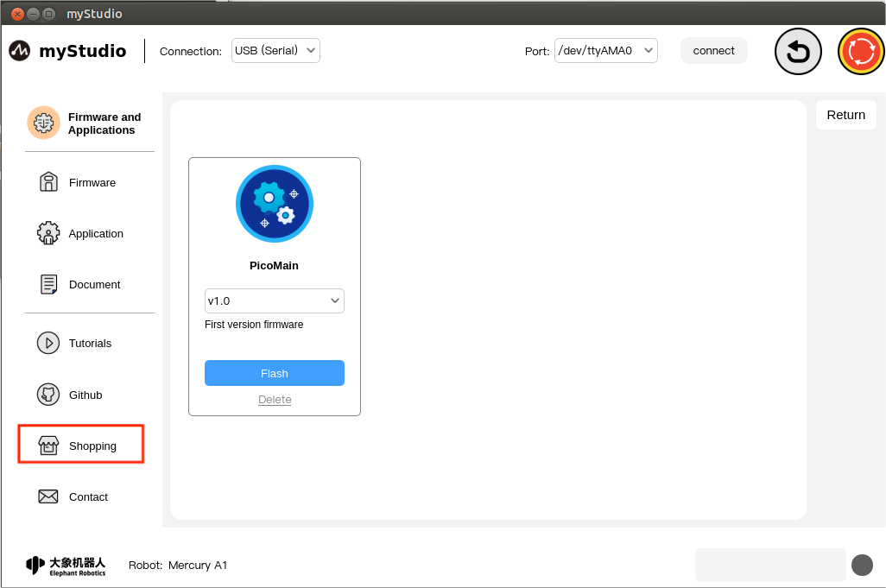The width and height of the screenshot is (886, 588).
Task: Click the 'First version firmware' description
Action: 254,324
